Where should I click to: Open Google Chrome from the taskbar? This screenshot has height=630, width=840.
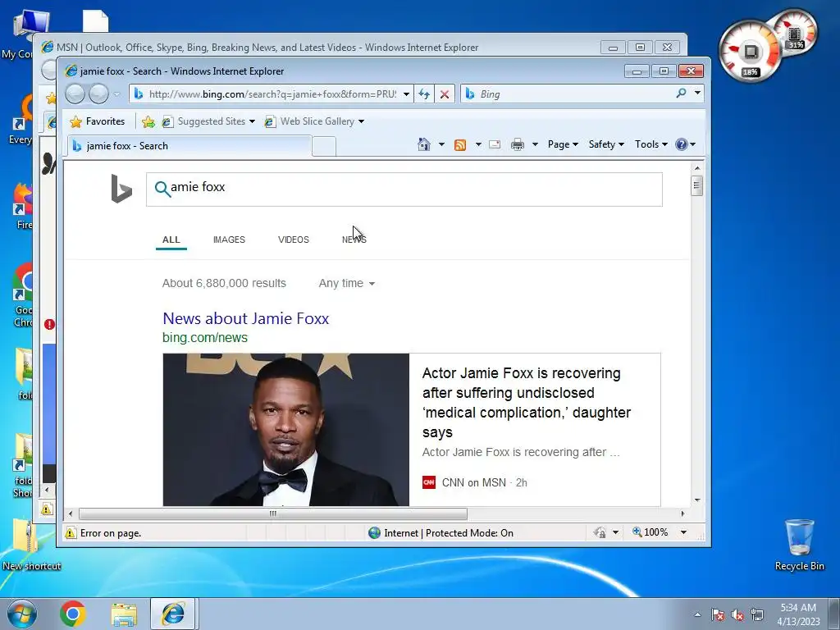coord(73,614)
